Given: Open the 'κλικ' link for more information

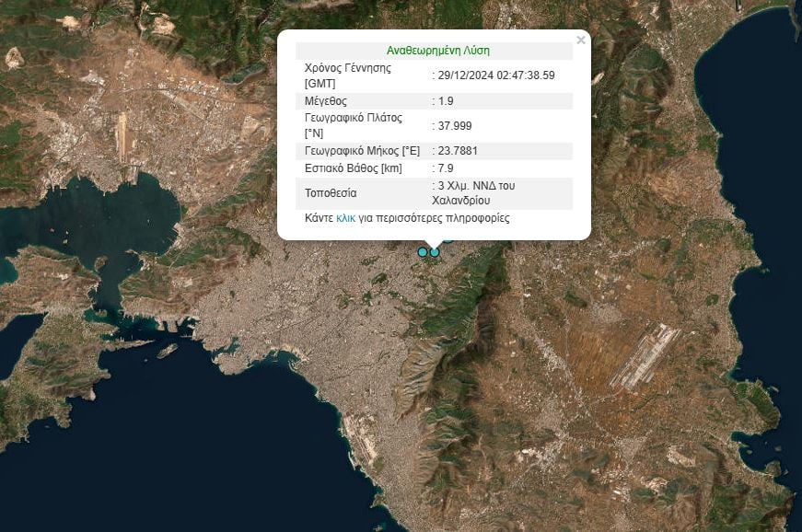Looking at the screenshot, I should [345, 219].
